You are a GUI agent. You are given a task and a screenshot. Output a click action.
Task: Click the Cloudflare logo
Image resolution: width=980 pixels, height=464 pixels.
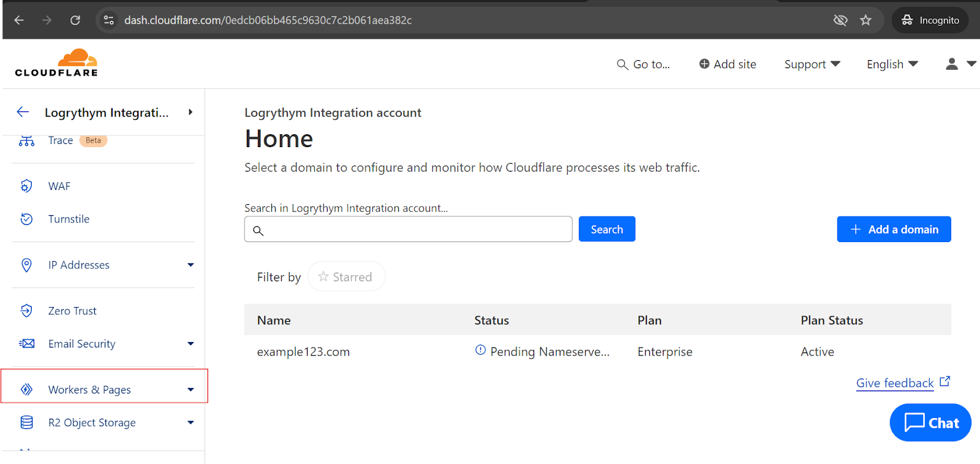tap(56, 63)
